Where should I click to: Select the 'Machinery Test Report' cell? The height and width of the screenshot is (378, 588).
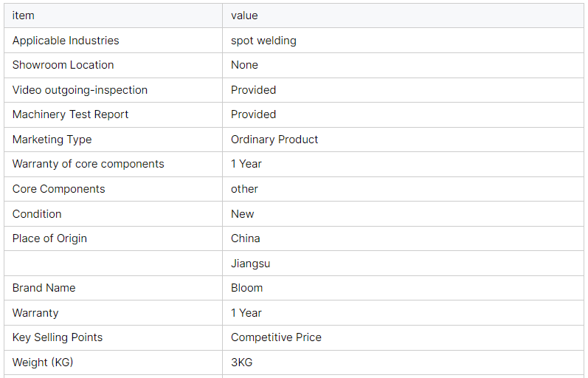tap(70, 114)
